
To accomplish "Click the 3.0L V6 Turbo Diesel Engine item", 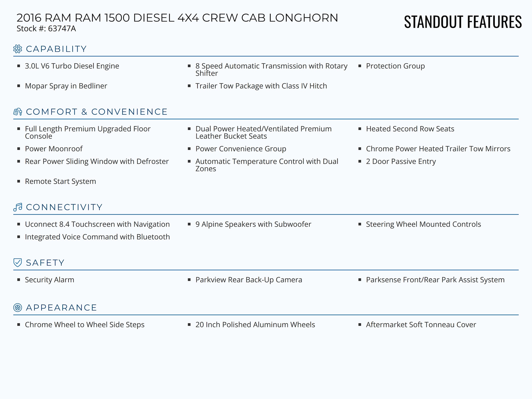I will [72, 66].
